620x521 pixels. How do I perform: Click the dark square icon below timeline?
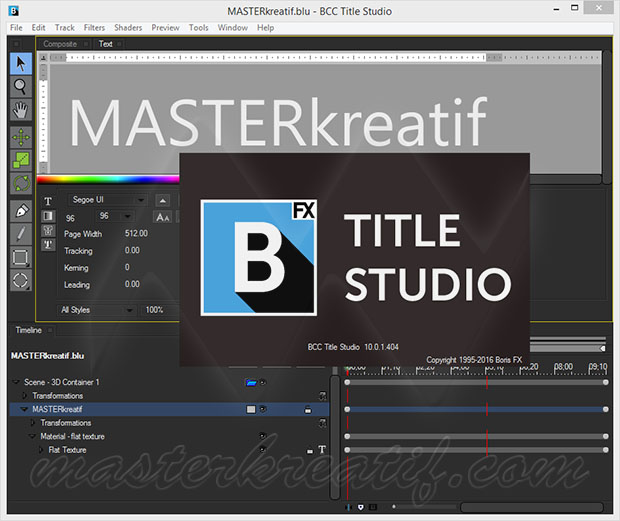point(373,507)
